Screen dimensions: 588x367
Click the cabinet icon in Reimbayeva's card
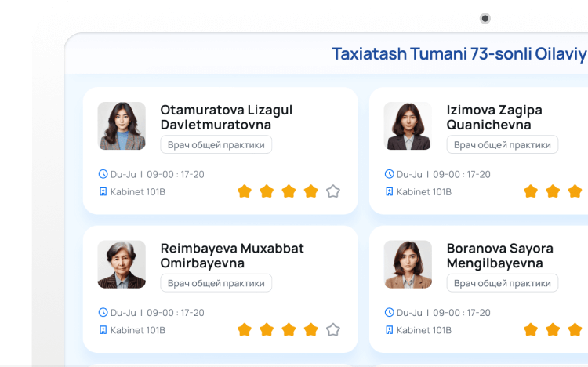(103, 330)
